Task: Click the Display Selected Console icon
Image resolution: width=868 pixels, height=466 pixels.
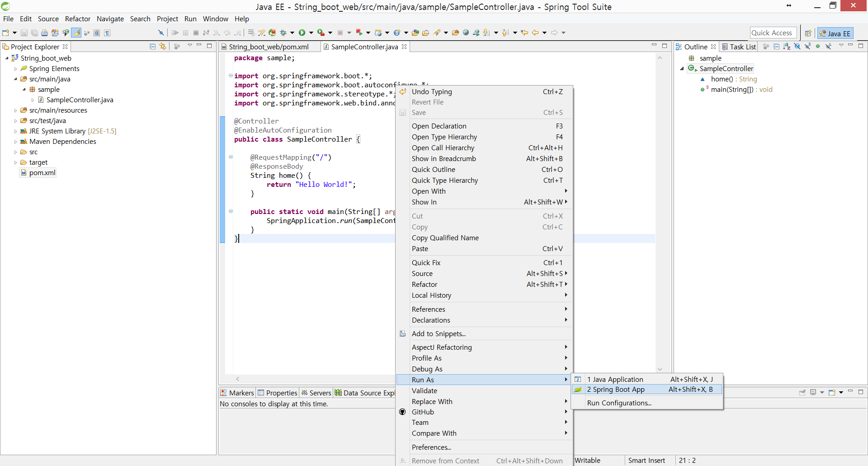Action: point(813,392)
